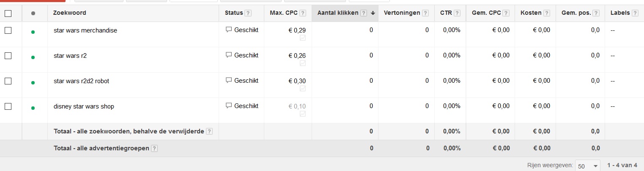Viewport: 644px width, 171px height.
Task: Click green status dot for disney star wars shop
Action: pos(33,108)
